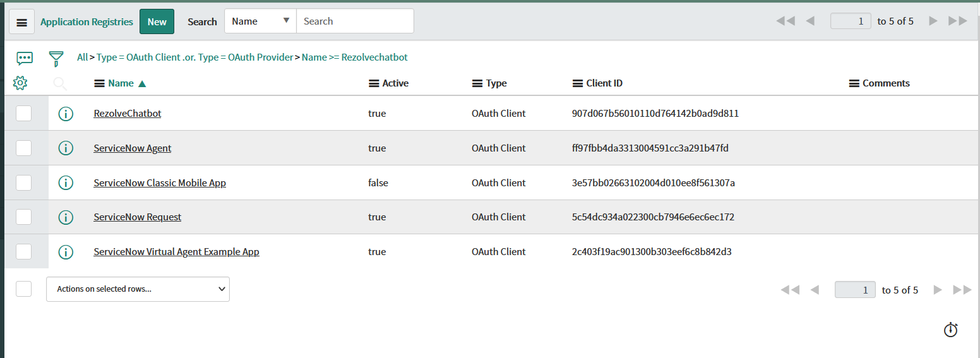980x358 pixels.
Task: Open personalize list gear icon
Action: tap(20, 83)
